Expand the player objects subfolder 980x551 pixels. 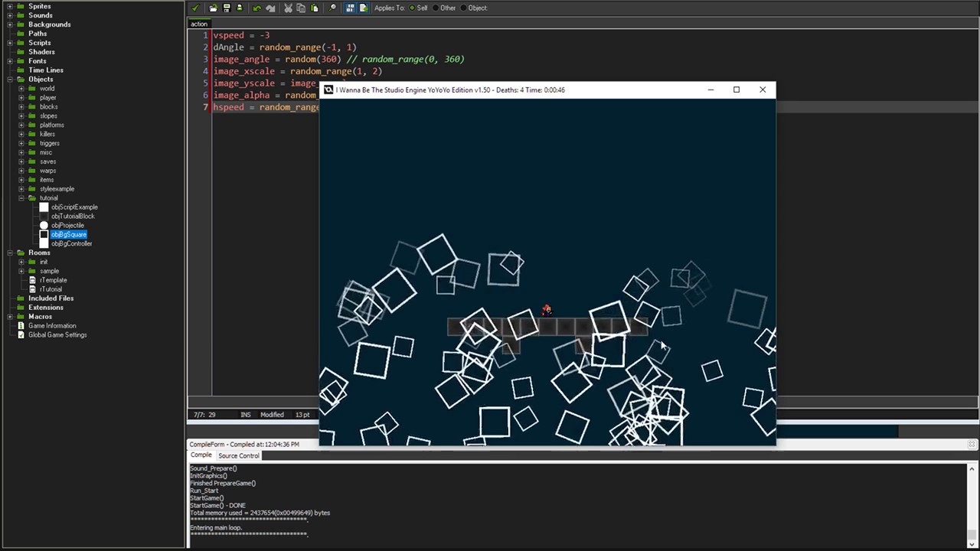[x=21, y=98]
